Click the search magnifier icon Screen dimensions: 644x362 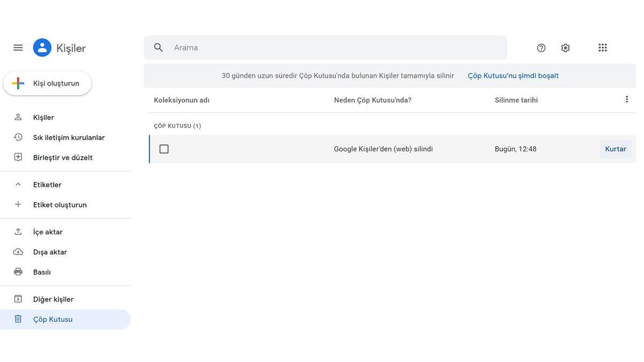158,48
